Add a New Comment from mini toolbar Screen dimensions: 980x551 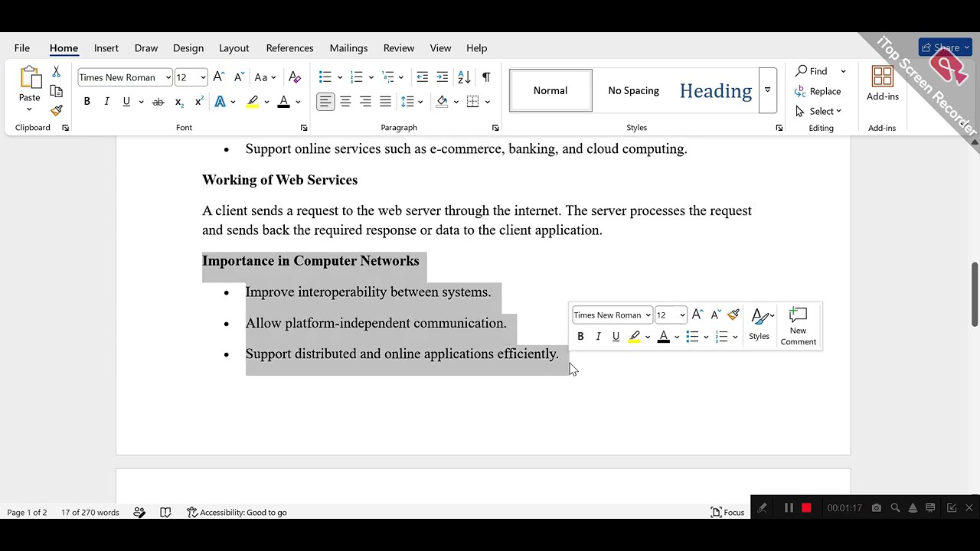pyautogui.click(x=798, y=326)
